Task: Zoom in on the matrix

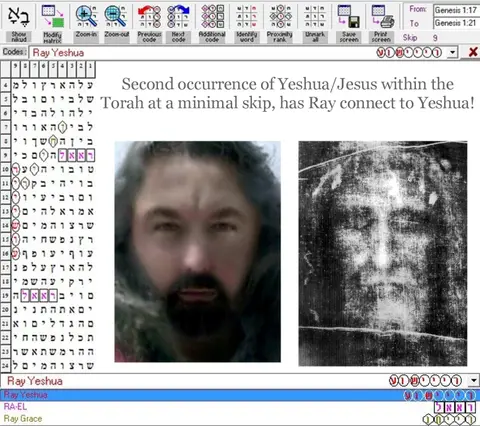Action: coord(86,15)
